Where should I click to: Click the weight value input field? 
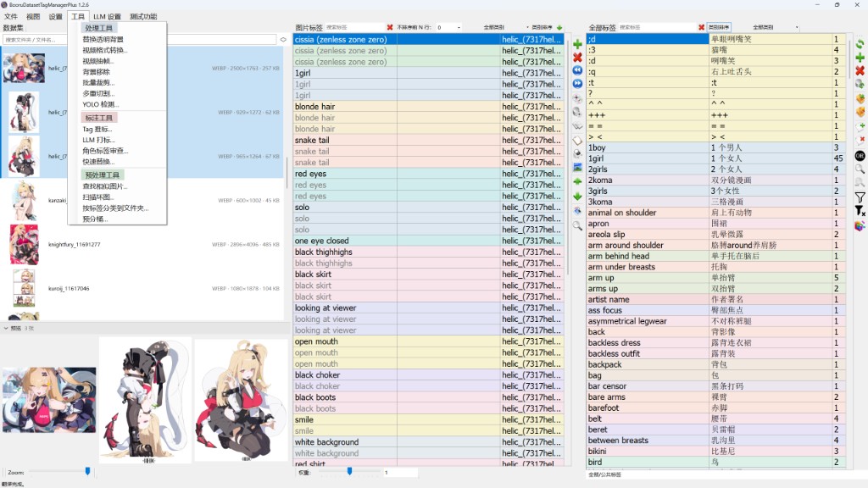tap(401, 473)
